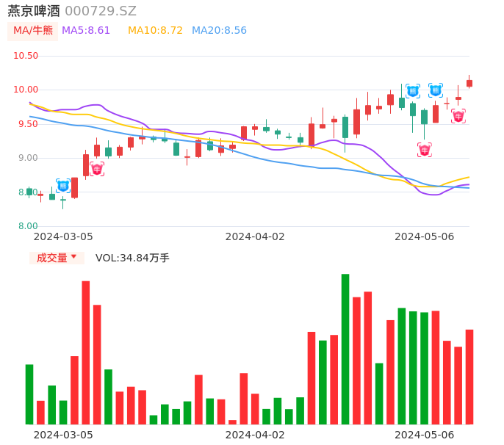Click the 9.00 price axis label
Viewport: 504px width, 445px height.
click(x=28, y=158)
